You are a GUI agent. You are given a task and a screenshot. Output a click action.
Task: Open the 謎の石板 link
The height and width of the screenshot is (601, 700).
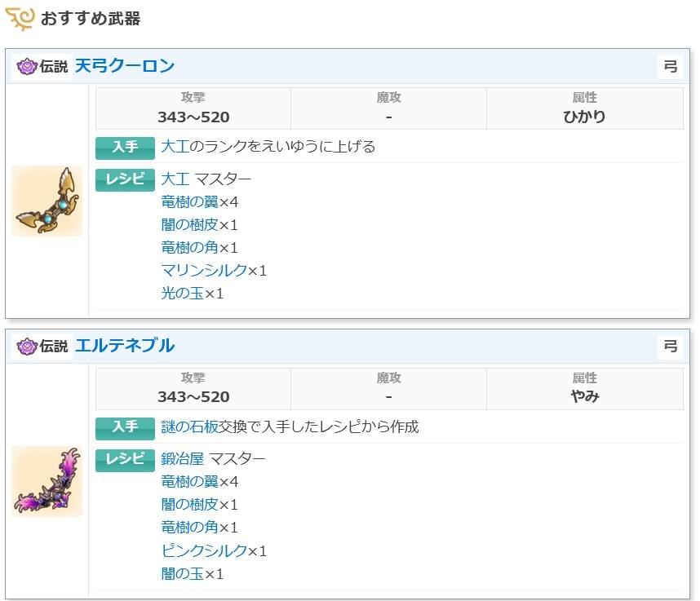pyautogui.click(x=189, y=426)
